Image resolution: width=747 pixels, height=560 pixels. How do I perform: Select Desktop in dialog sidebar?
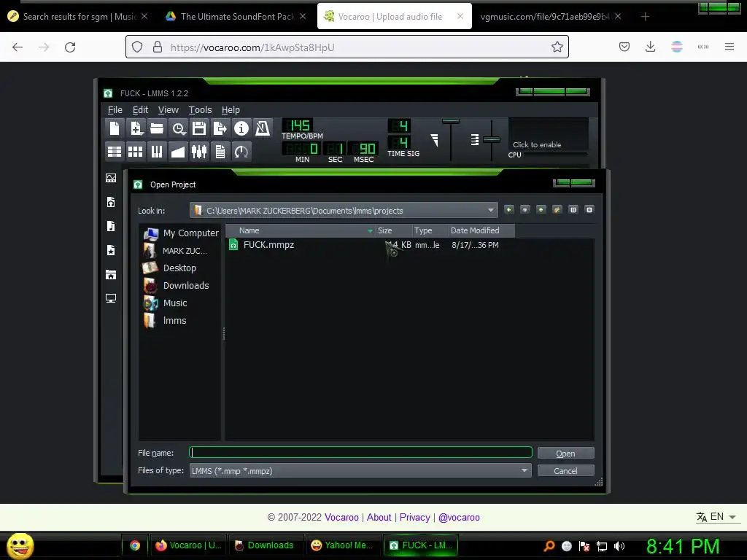(x=169, y=268)
